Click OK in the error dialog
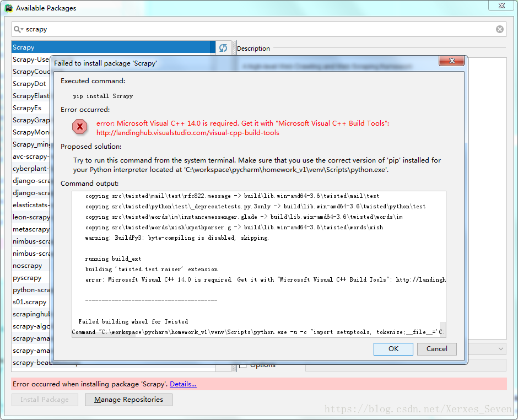This screenshot has height=420, width=518. [x=393, y=349]
